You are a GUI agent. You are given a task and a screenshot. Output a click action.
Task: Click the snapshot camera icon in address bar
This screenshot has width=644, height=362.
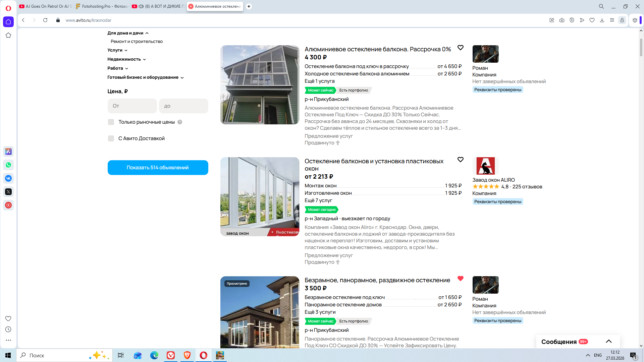click(562, 20)
